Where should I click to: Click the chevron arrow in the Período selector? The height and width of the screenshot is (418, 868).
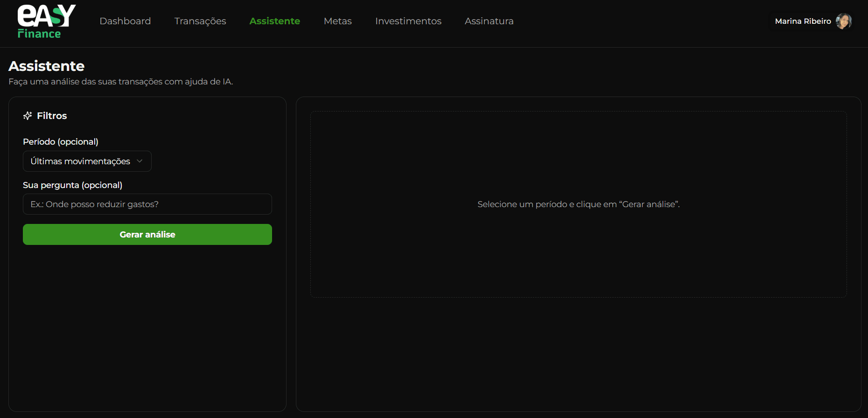click(x=140, y=161)
